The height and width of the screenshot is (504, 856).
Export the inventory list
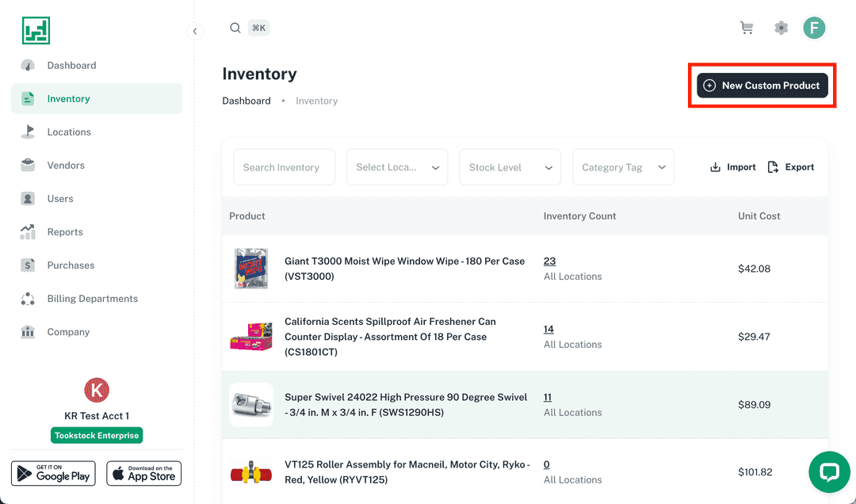coord(791,167)
